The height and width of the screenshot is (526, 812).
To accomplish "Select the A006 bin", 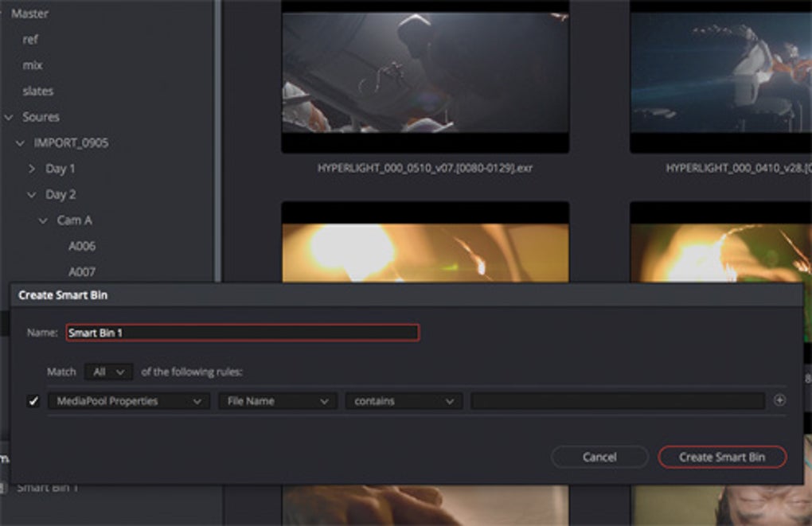I will coord(82,246).
